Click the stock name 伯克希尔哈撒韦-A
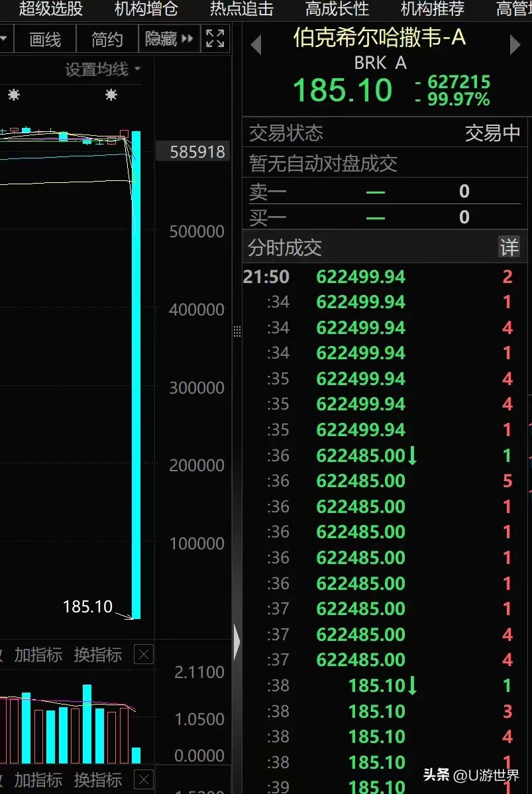The image size is (532, 794). click(380, 38)
